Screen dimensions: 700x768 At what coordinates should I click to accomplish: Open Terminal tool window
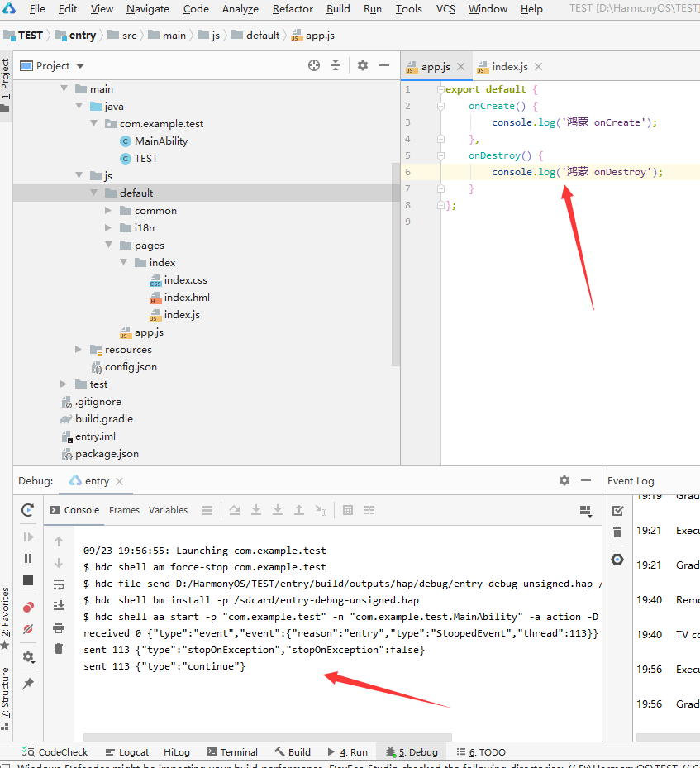(x=232, y=752)
